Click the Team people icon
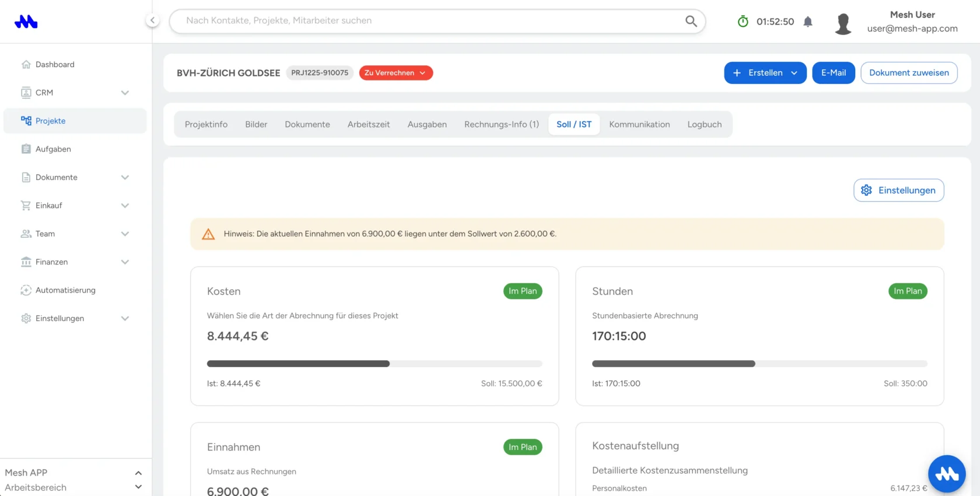Image resolution: width=980 pixels, height=496 pixels. [26, 234]
